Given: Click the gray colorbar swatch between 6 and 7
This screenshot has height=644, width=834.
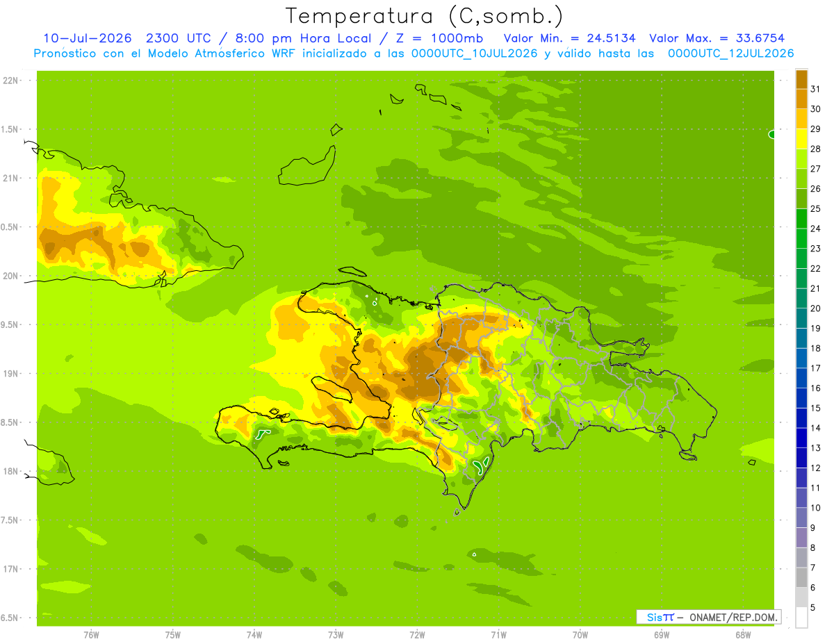Looking at the screenshot, I should [x=801, y=577].
